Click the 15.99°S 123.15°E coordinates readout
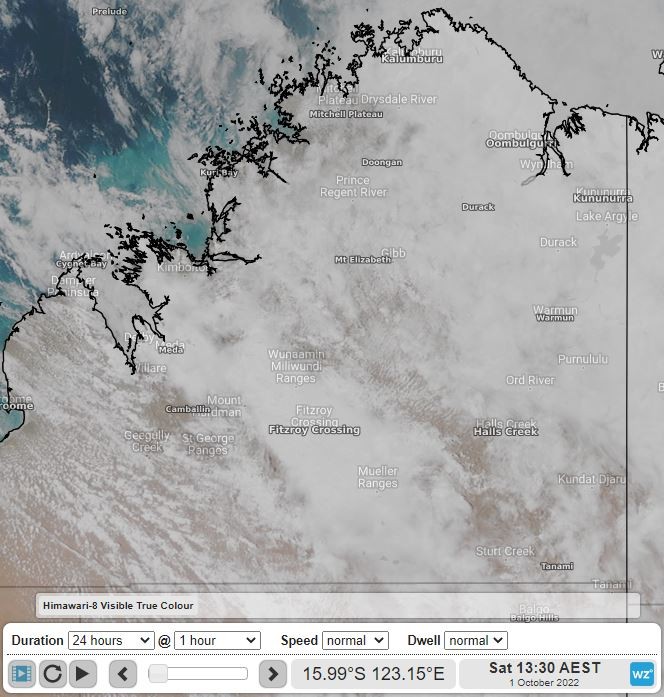 coord(373,673)
